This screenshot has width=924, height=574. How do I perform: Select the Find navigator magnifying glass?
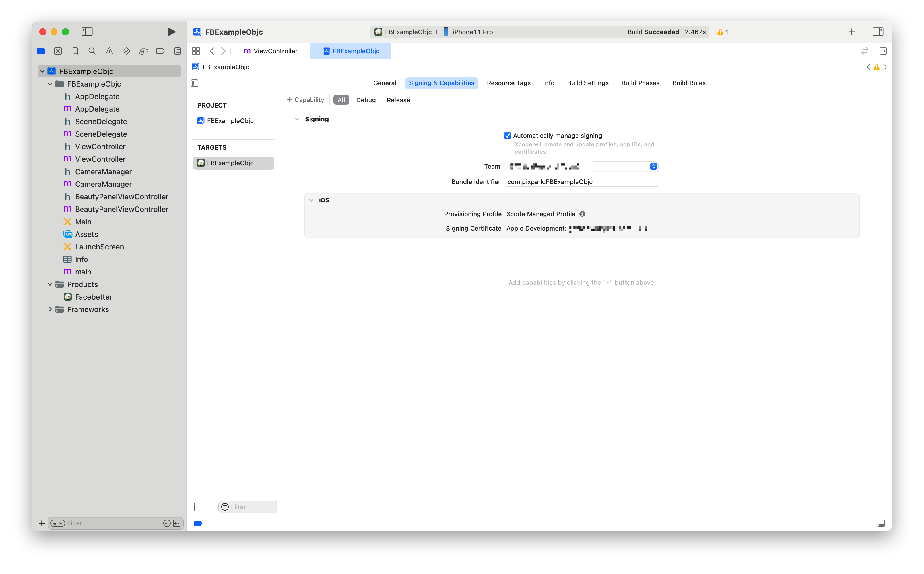click(92, 50)
